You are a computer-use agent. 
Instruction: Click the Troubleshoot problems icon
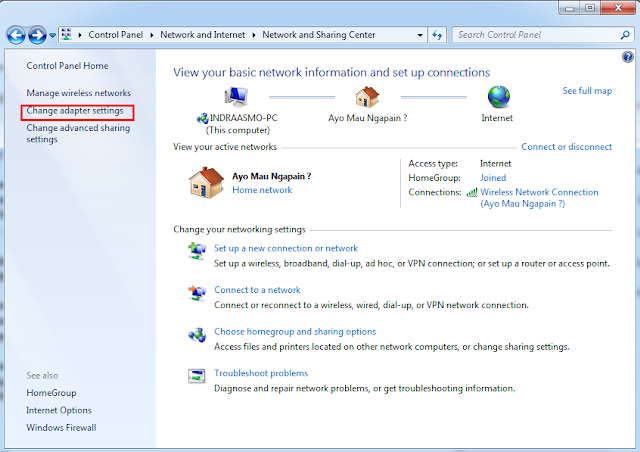coord(196,376)
